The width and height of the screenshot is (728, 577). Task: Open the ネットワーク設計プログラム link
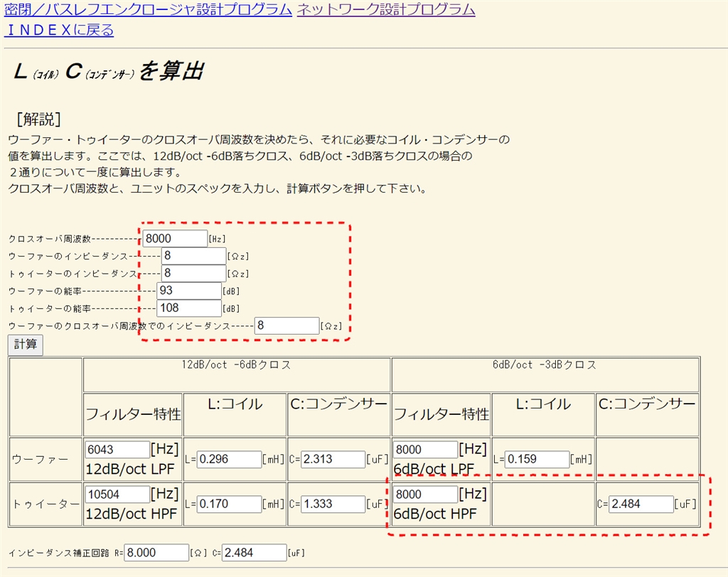[x=386, y=9]
